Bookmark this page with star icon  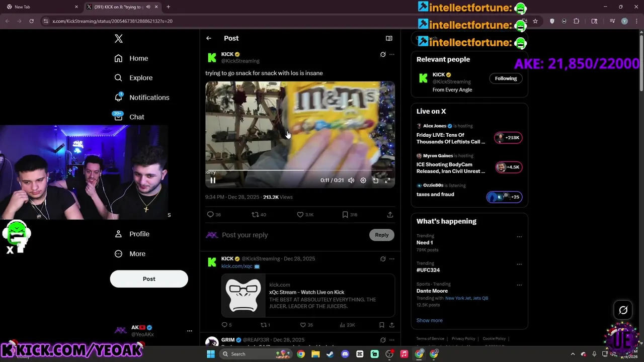click(x=535, y=21)
